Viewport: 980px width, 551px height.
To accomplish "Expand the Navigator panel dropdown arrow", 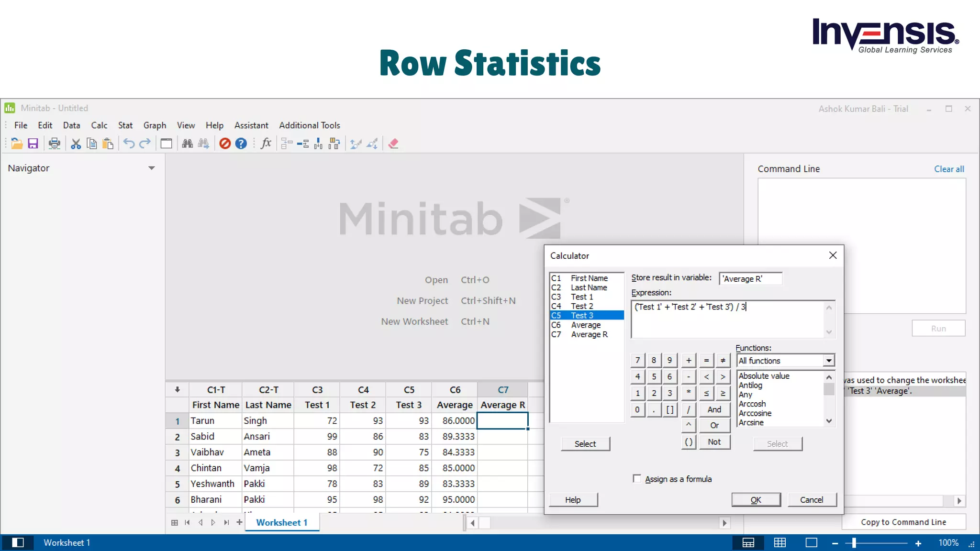I will click(152, 168).
